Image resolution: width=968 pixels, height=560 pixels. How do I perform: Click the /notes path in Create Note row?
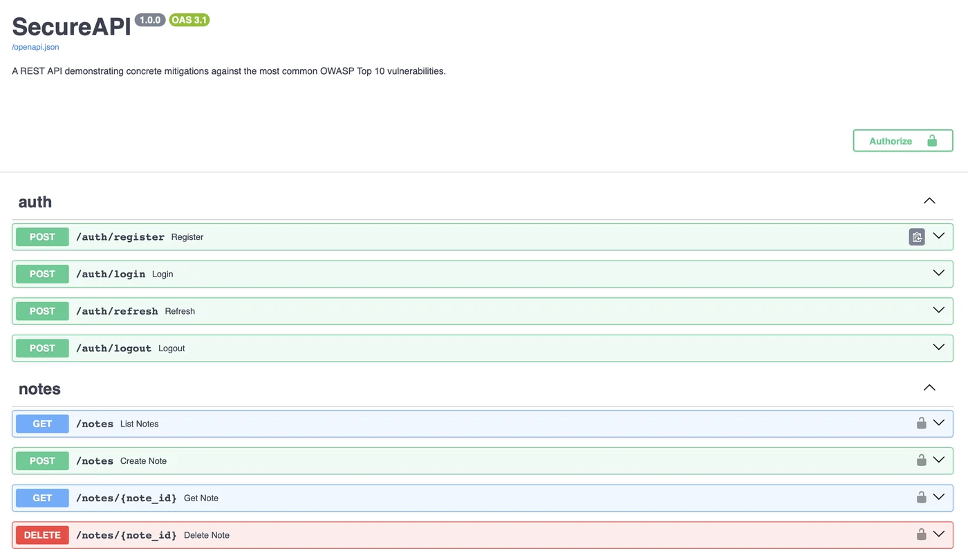coord(95,461)
